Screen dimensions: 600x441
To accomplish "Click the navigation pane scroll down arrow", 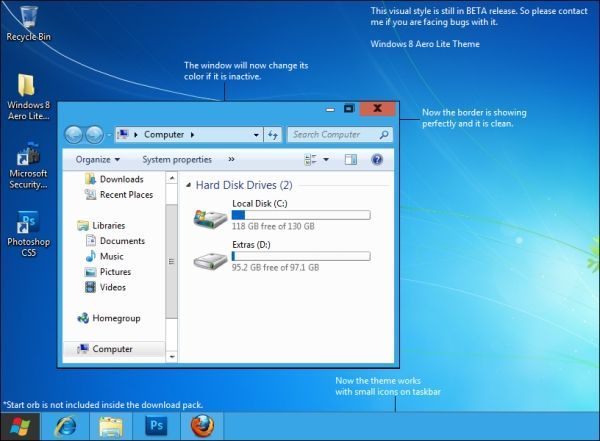I will coord(172,357).
